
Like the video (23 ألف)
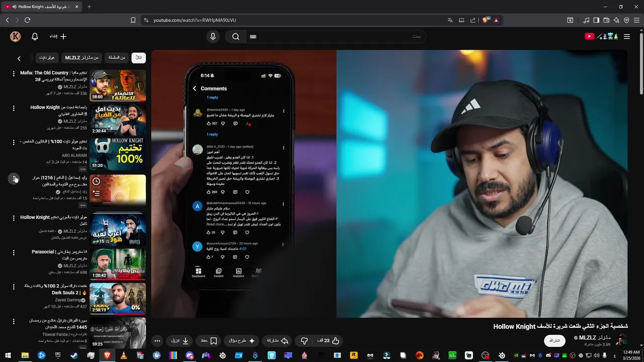329,340
